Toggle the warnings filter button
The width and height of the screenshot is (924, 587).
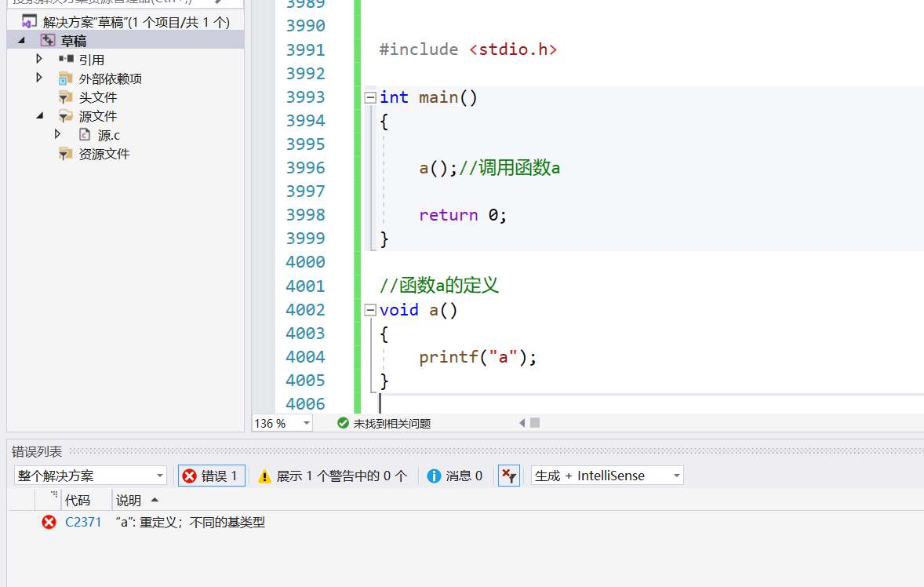pos(333,476)
